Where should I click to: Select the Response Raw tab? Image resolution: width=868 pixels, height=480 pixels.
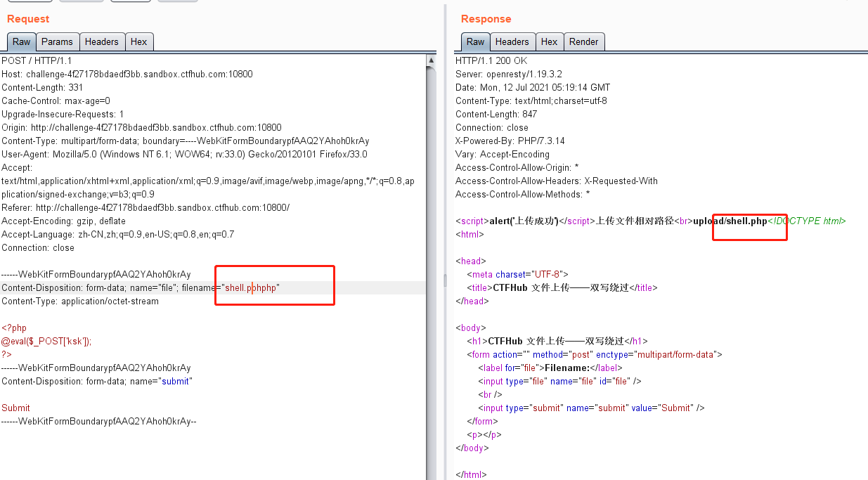coord(475,41)
